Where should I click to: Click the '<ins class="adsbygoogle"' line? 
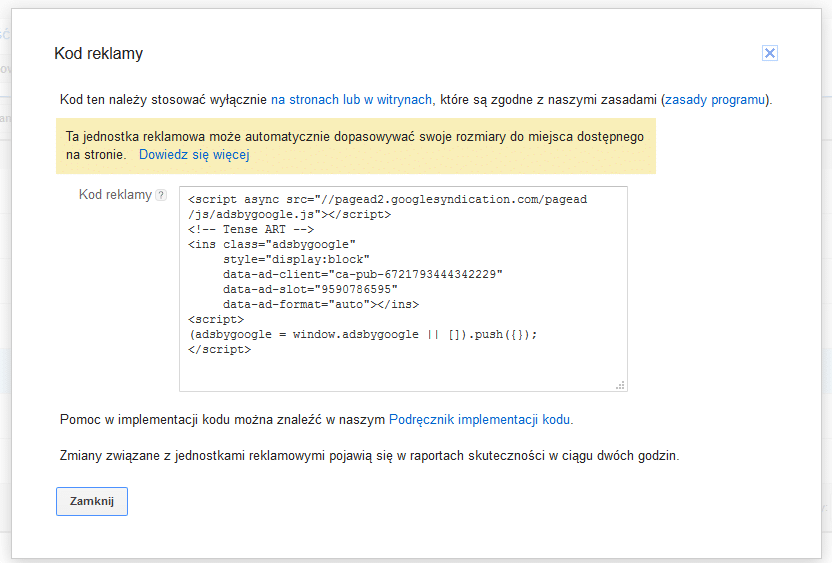coord(272,244)
